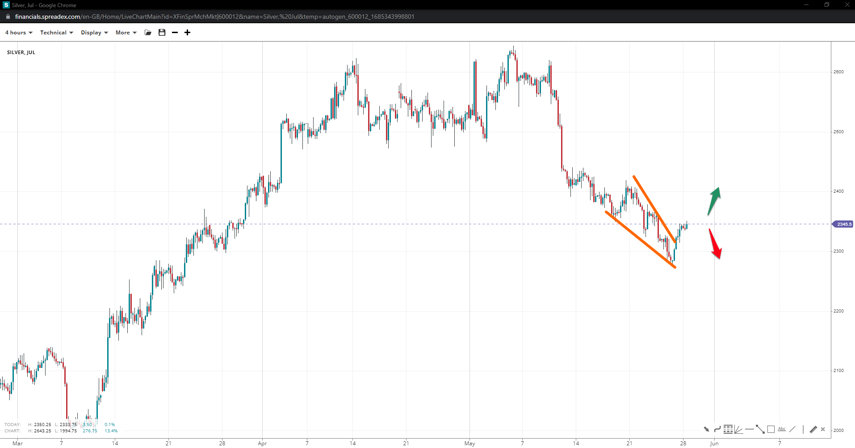Screen dimensions: 855x448
Task: Zoom out using the minus icon
Action: pos(175,33)
